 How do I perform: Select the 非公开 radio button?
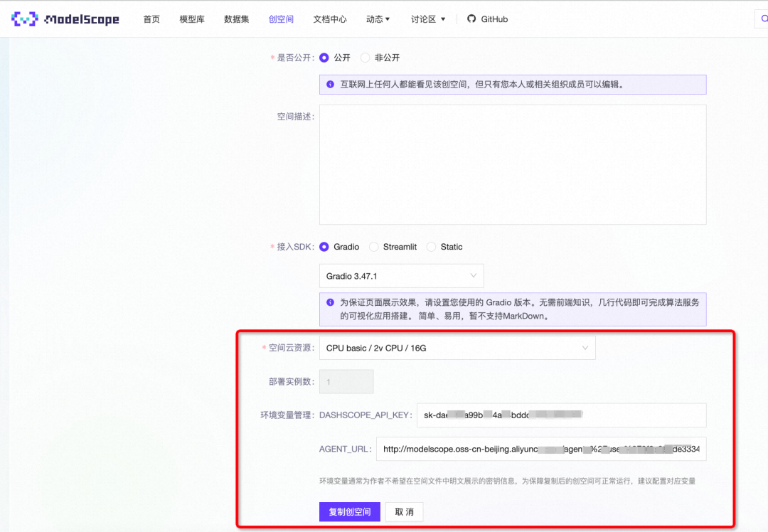point(365,58)
